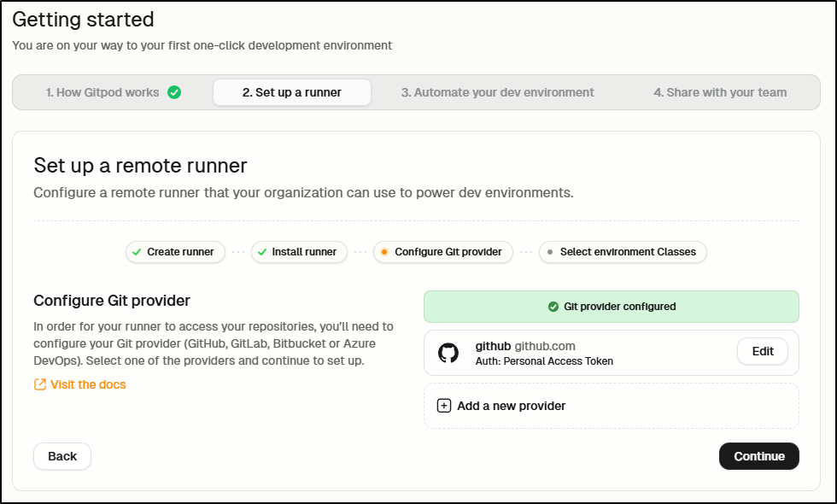This screenshot has height=504, width=837.
Task: Click the Getting started page title
Action: click(84, 20)
